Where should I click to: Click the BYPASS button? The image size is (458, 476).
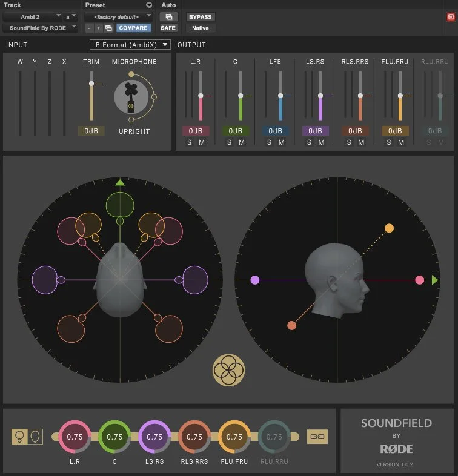click(x=200, y=17)
